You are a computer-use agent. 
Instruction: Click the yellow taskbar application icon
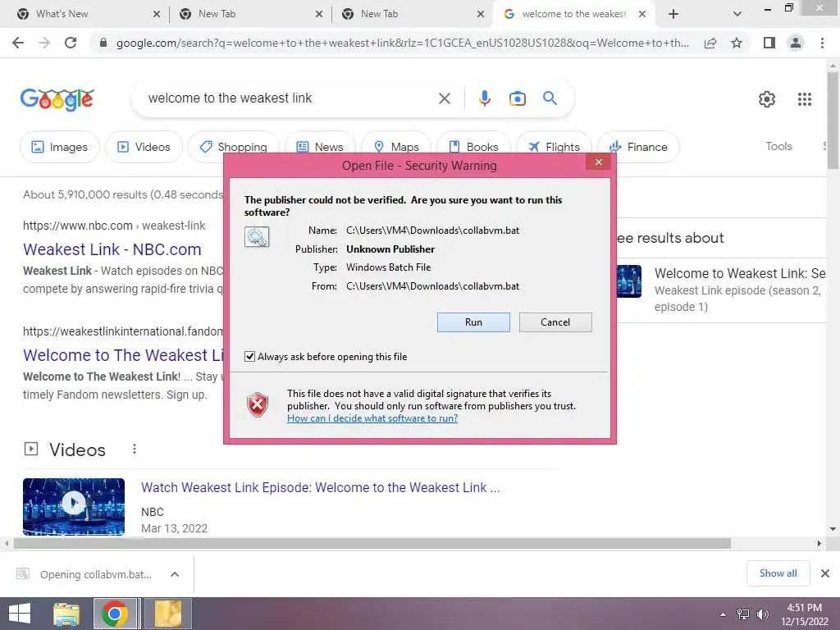(x=168, y=614)
